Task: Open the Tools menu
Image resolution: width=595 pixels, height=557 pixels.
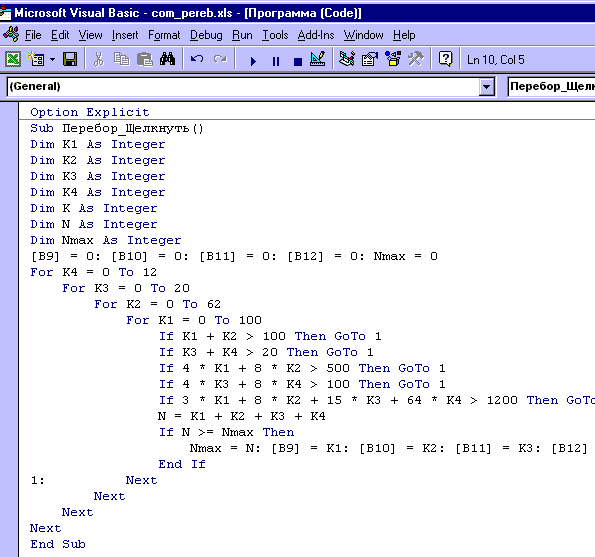Action: (x=275, y=35)
